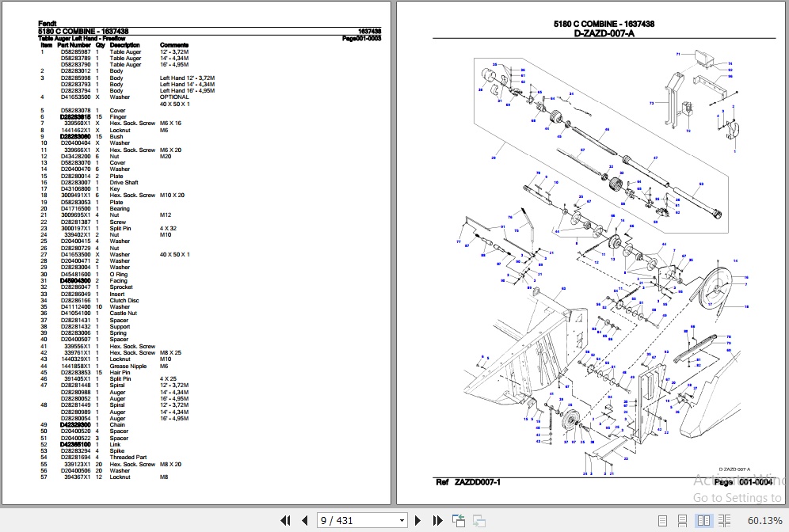
Task: Switch to continuous page layout
Action: pyautogui.click(x=683, y=521)
